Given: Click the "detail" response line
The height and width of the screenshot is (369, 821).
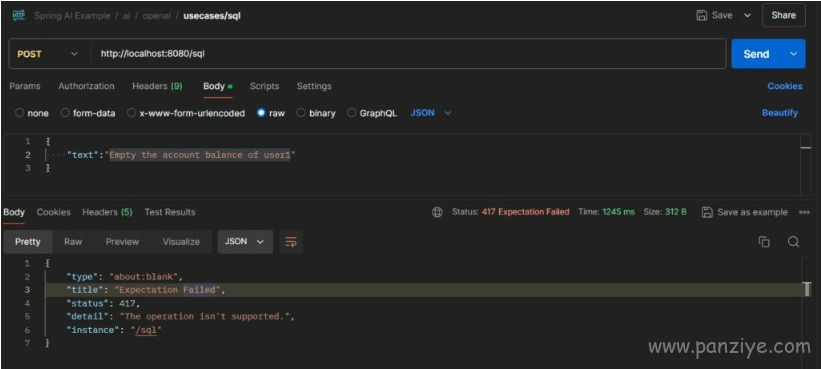Looking at the screenshot, I should click(181, 317).
